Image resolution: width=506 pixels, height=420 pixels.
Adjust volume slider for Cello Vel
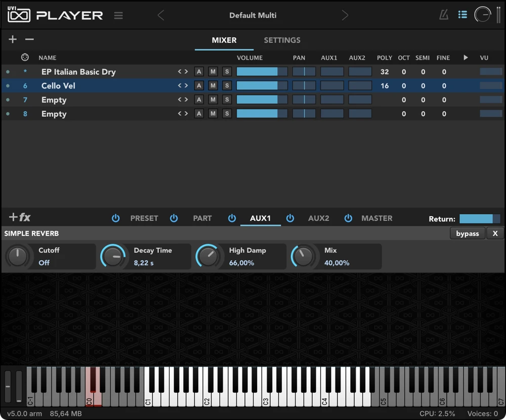[x=262, y=86]
